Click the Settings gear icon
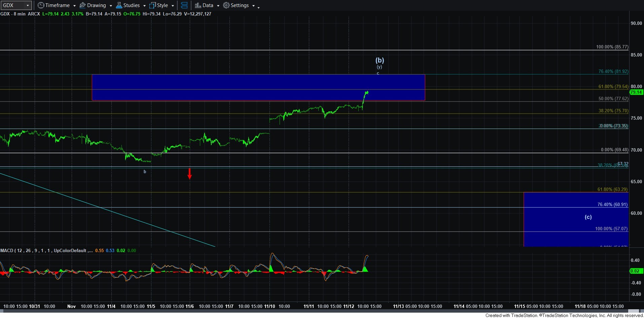The width and height of the screenshot is (644, 318). pos(226,5)
